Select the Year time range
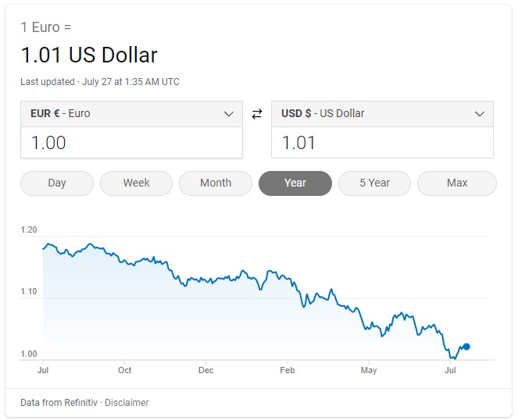This screenshot has width=518, height=420. (x=295, y=183)
